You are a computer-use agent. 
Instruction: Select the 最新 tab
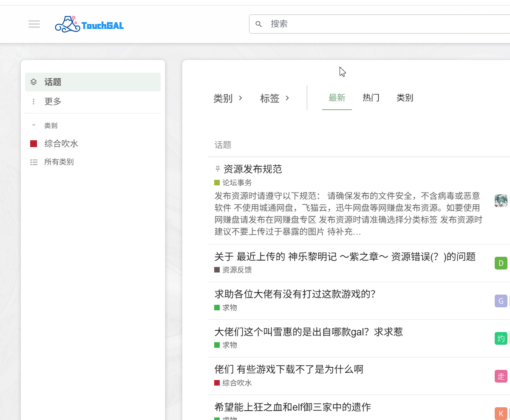click(337, 98)
